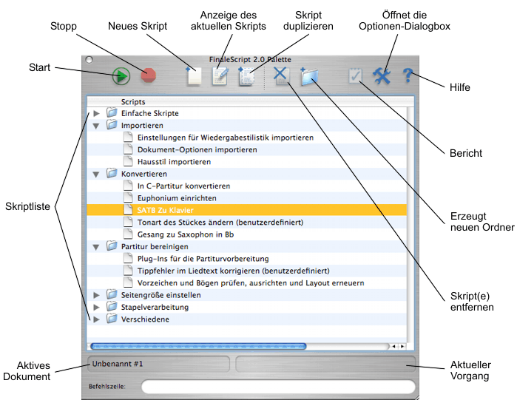Screen dimensions: 517x420
Task: Select the Konvertieren folder icon
Action: pos(112,174)
